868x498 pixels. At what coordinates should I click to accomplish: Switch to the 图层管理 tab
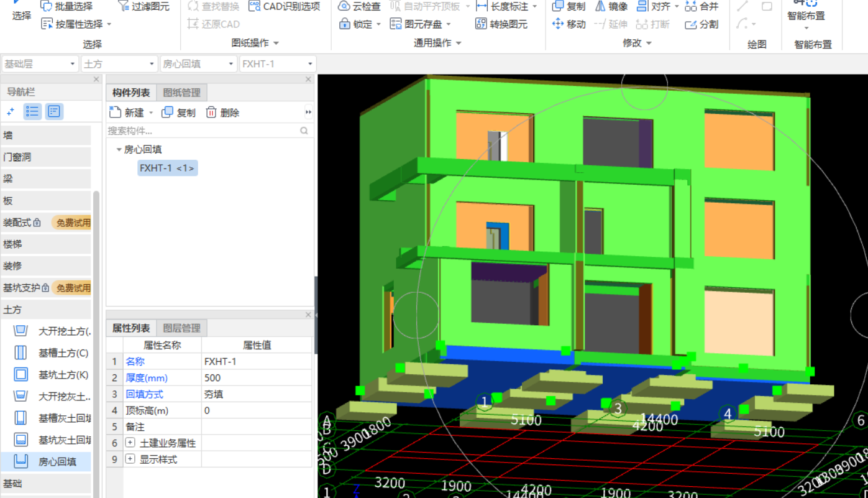click(181, 328)
